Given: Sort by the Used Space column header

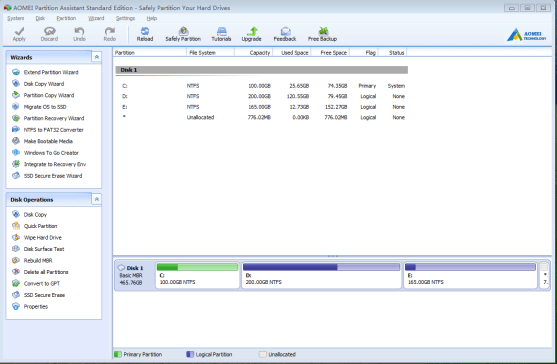Looking at the screenshot, I should click(x=292, y=53).
